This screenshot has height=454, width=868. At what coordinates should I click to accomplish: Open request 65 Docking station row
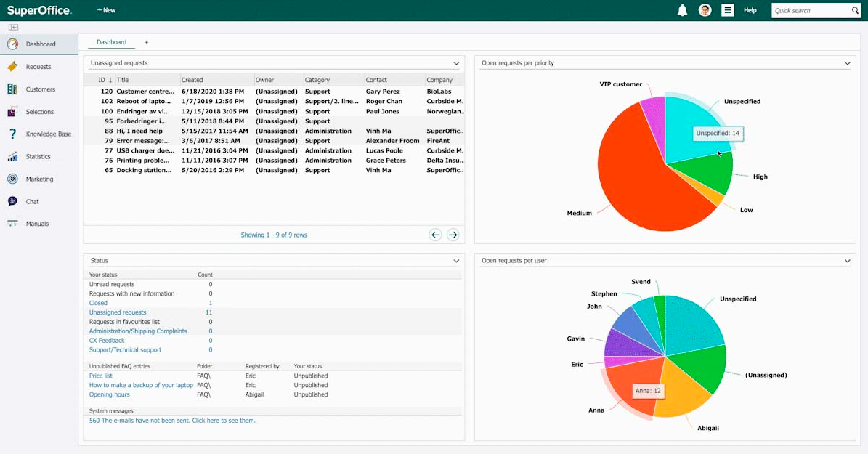point(274,171)
